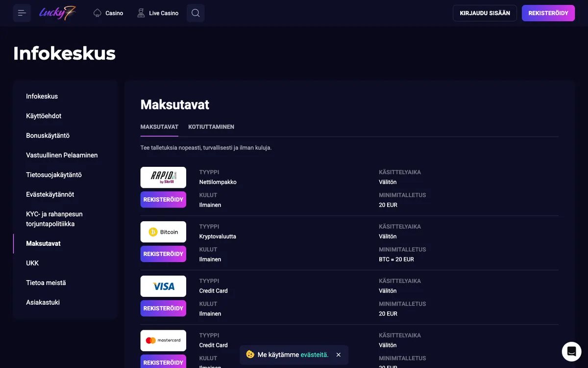Click Rekisteröidy under Bitcoin
The height and width of the screenshot is (368, 588).
tap(163, 254)
